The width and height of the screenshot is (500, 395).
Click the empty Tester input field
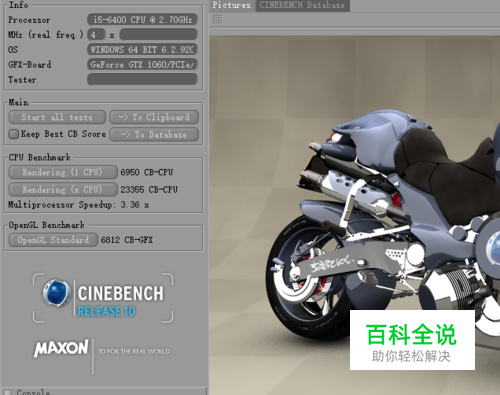142,79
